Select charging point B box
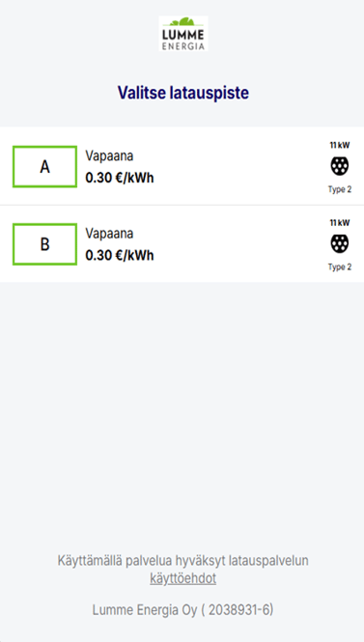Viewport: 364px width, 642px height. coord(45,244)
